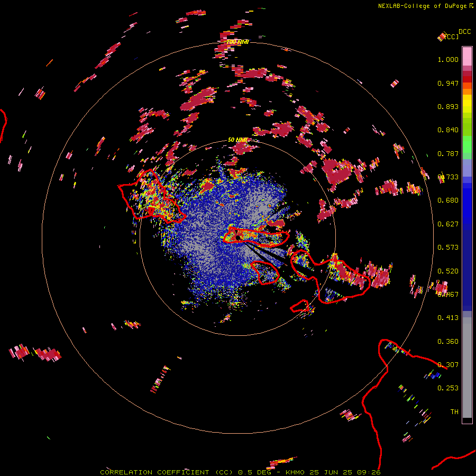Image resolution: width=476 pixels, height=476 pixels.
Task: Click the KHMO 25 JUN 25 09:26 timestamp
Action: [333, 472]
